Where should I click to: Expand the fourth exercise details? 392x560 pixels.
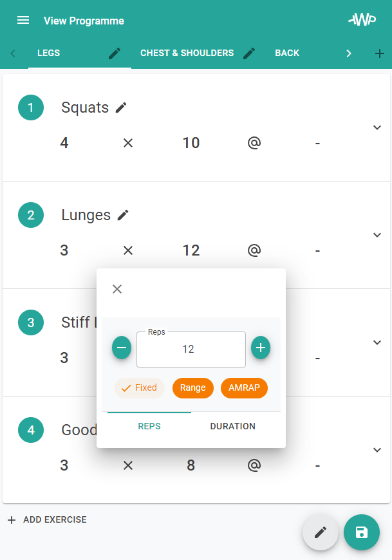point(377,450)
